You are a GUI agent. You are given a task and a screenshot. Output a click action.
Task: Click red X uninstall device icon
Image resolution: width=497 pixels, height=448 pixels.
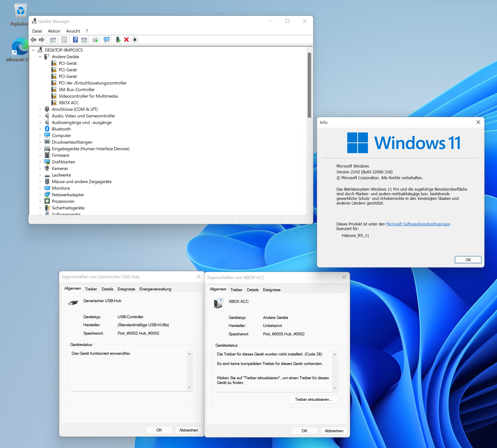point(126,40)
